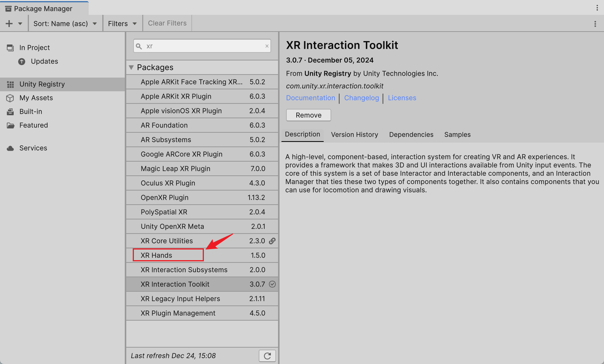Screen dimensions: 604x364
Task: Select Google ARCore XR Plugin package
Action: [202, 154]
